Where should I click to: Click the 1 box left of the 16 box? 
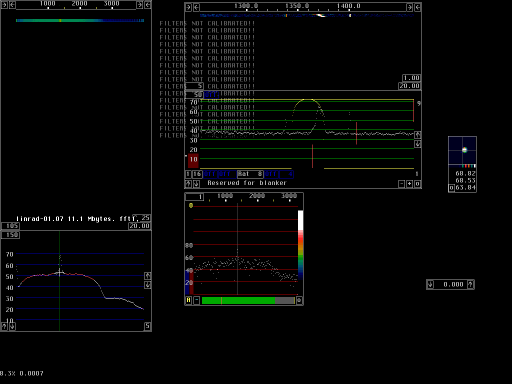(188, 174)
